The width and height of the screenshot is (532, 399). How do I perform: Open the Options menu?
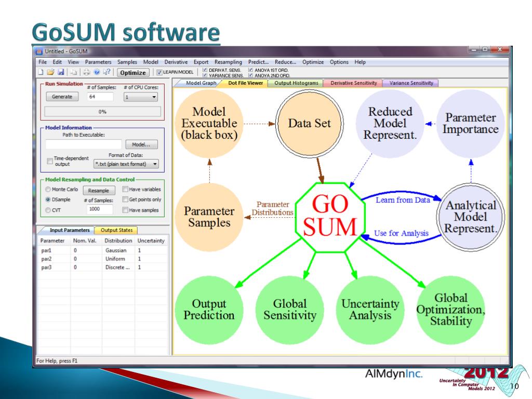[339, 62]
